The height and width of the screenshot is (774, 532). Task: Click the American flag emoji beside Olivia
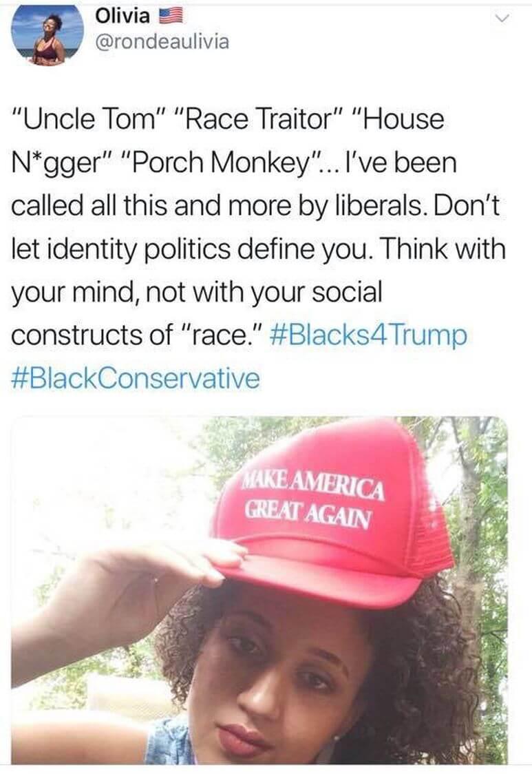pyautogui.click(x=171, y=17)
